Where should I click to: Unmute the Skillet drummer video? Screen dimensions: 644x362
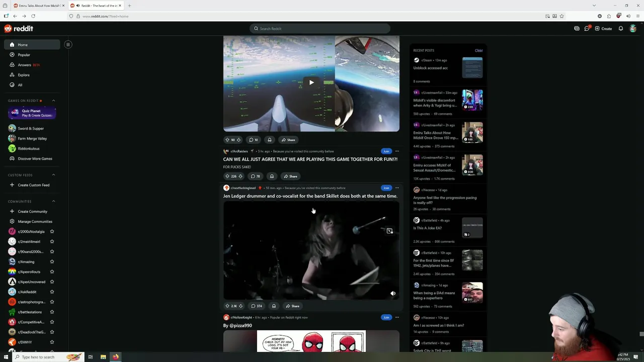[393, 293]
